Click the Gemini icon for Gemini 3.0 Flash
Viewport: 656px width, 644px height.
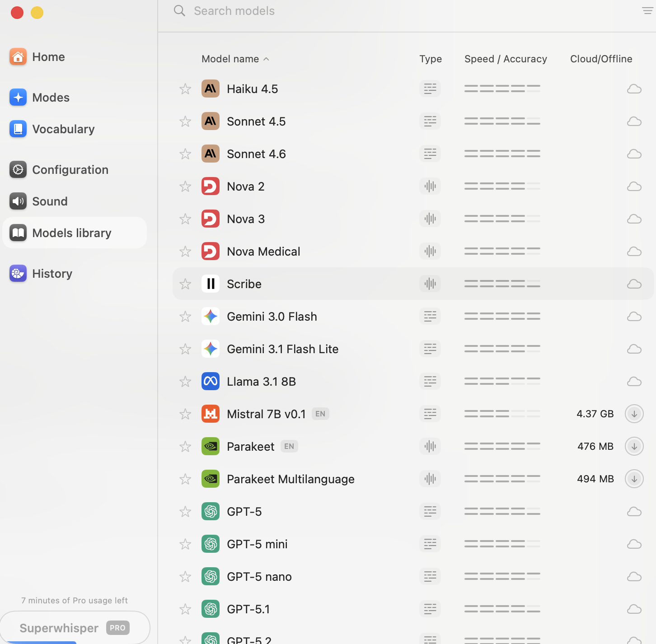(x=211, y=316)
